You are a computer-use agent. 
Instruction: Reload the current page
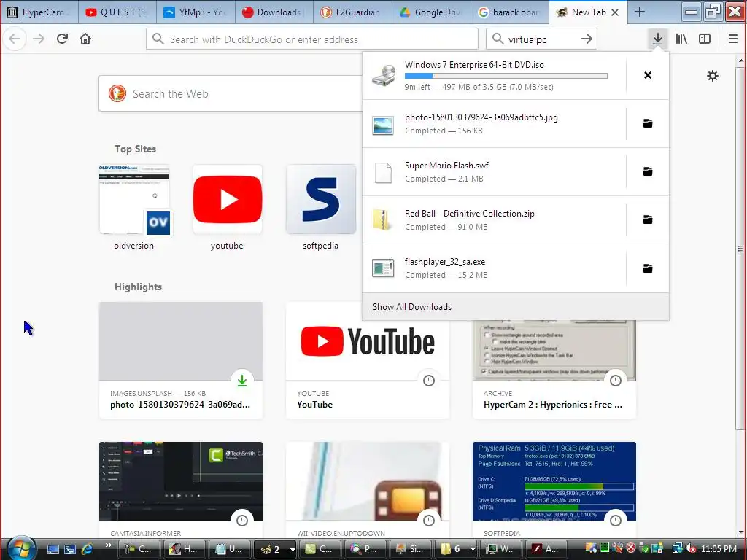(62, 39)
